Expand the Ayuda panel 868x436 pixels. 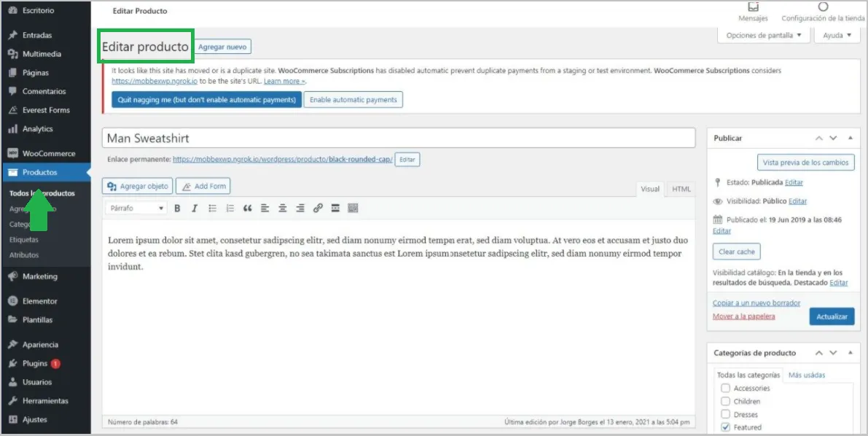click(837, 36)
